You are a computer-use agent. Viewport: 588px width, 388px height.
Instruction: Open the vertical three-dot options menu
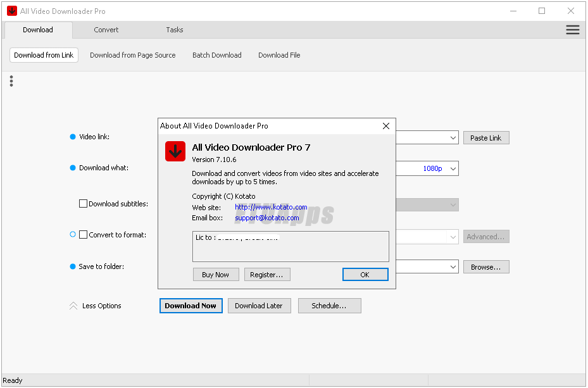[11, 81]
